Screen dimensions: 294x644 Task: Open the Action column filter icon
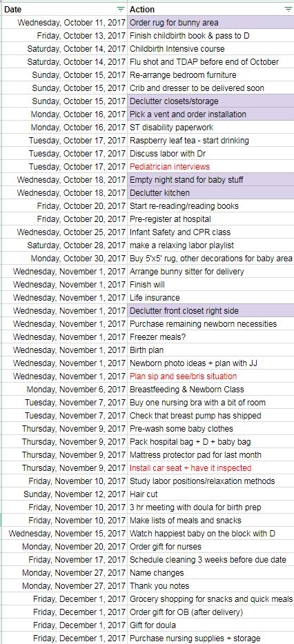(x=288, y=9)
